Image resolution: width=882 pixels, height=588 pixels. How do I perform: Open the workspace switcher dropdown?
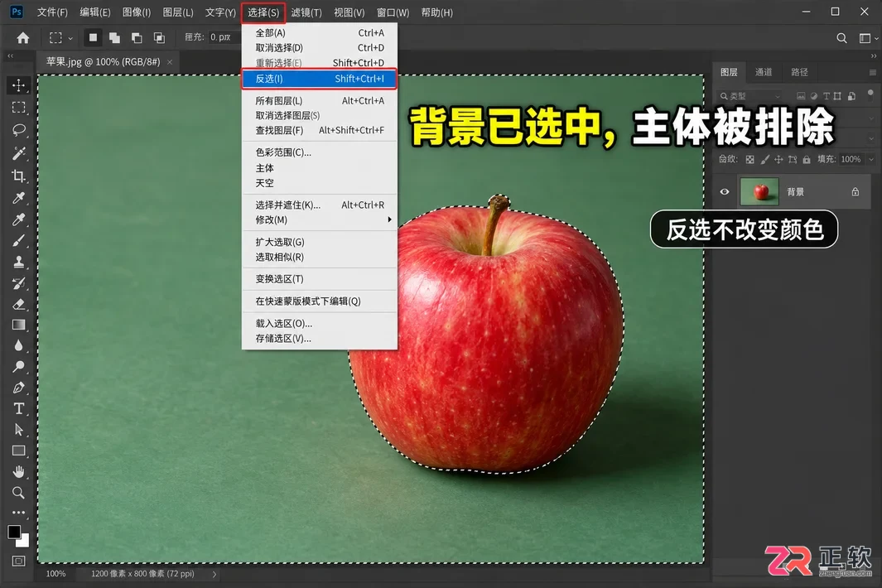(869, 38)
